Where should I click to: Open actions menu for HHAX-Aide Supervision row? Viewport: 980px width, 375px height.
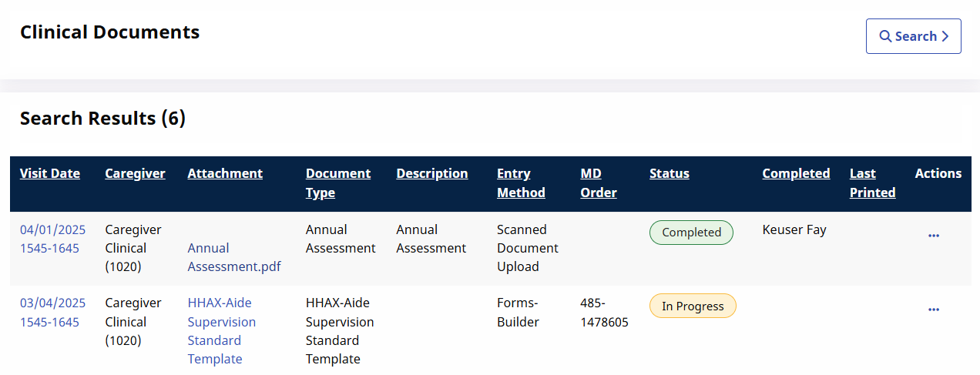(934, 310)
